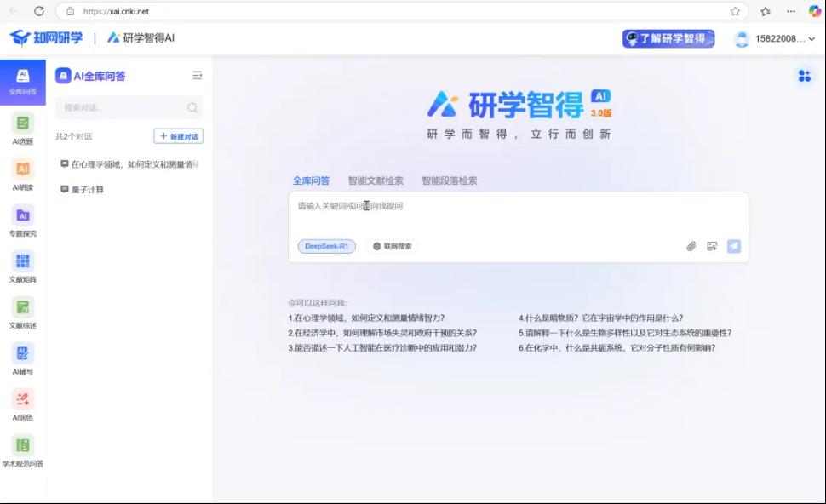Click the 搜索对话 search field
826x504 pixels.
pyautogui.click(x=123, y=108)
